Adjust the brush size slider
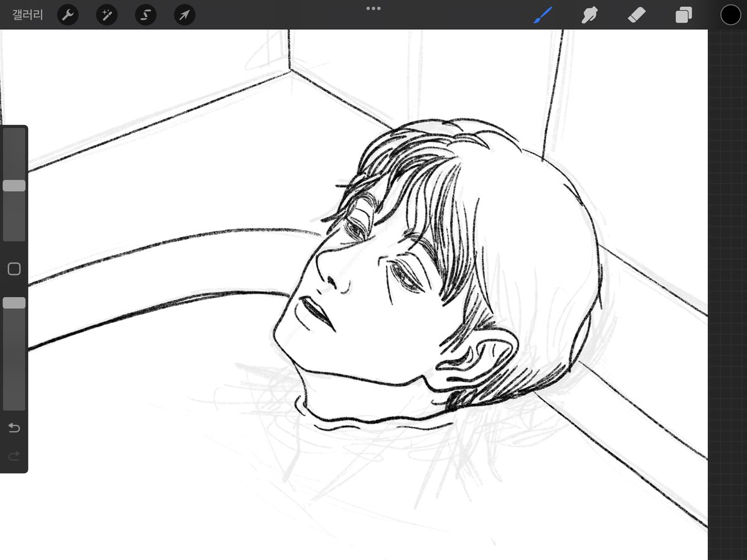The image size is (747, 560). click(x=14, y=185)
